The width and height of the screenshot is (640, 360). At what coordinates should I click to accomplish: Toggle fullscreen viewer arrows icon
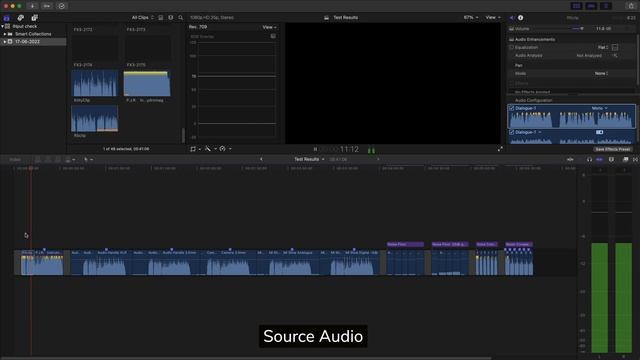pos(500,149)
